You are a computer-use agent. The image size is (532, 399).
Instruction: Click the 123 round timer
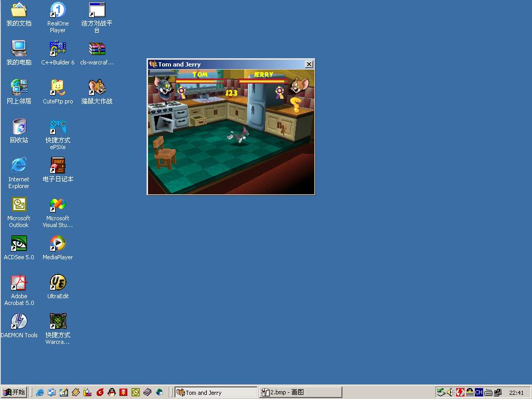pyautogui.click(x=232, y=93)
